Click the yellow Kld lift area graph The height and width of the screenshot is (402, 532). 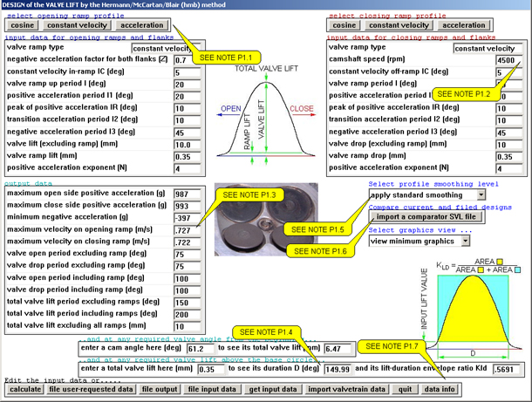473,309
